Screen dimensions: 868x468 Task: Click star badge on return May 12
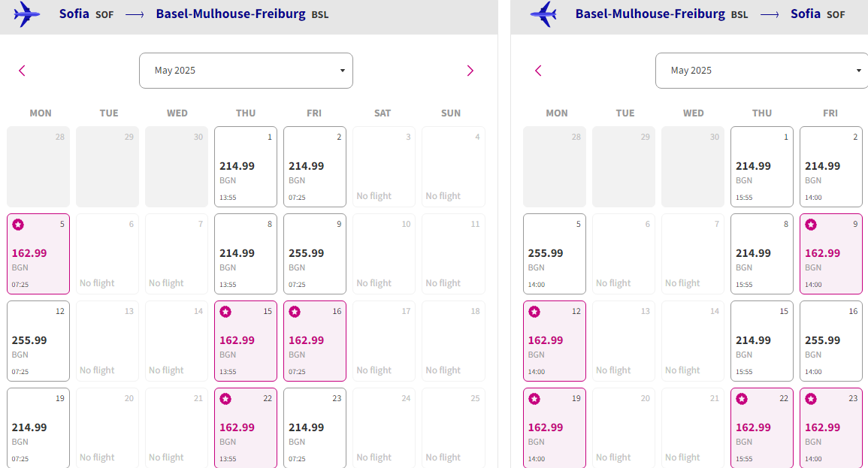coord(534,312)
